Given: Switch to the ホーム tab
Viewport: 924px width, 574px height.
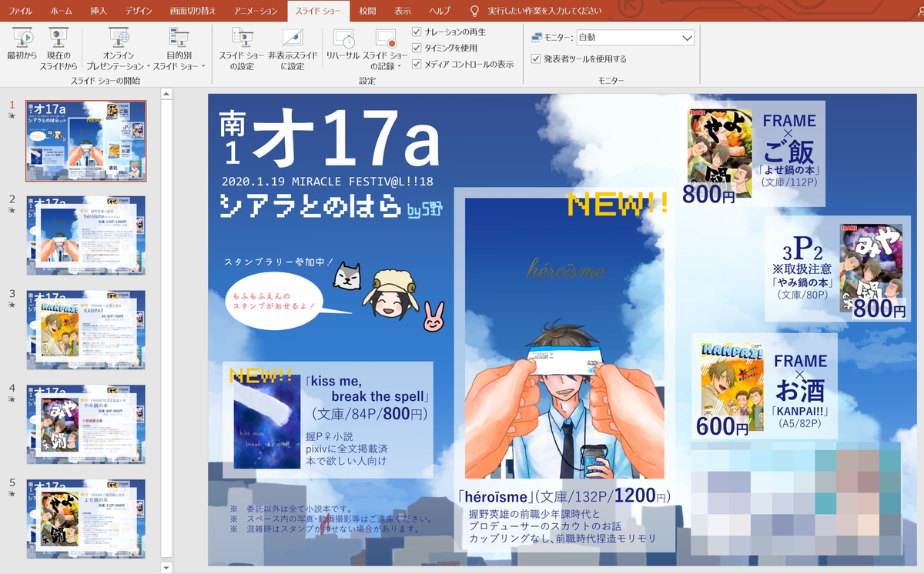Looking at the screenshot, I should [61, 11].
